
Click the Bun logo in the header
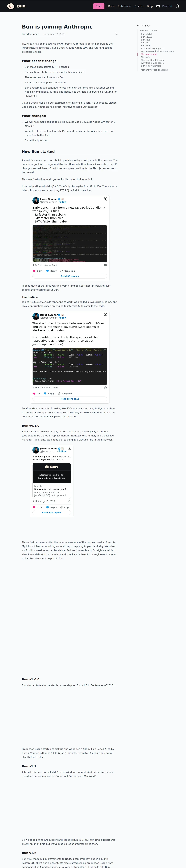[16, 6]
